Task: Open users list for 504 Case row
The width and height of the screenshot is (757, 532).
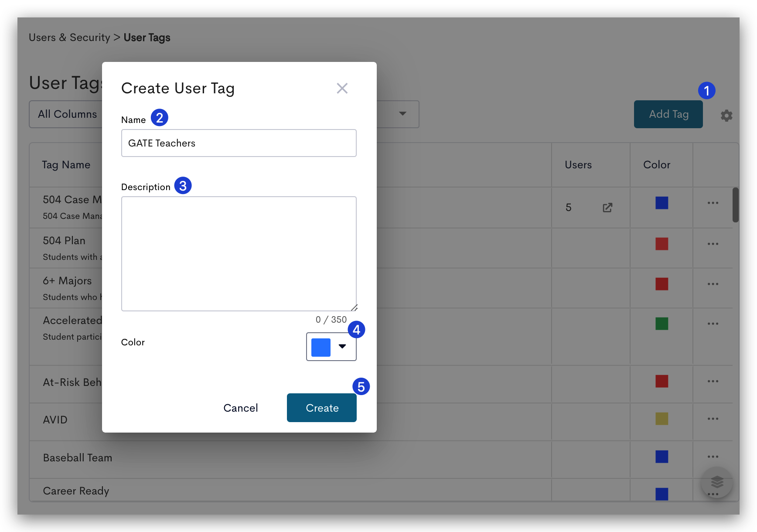Action: point(607,208)
